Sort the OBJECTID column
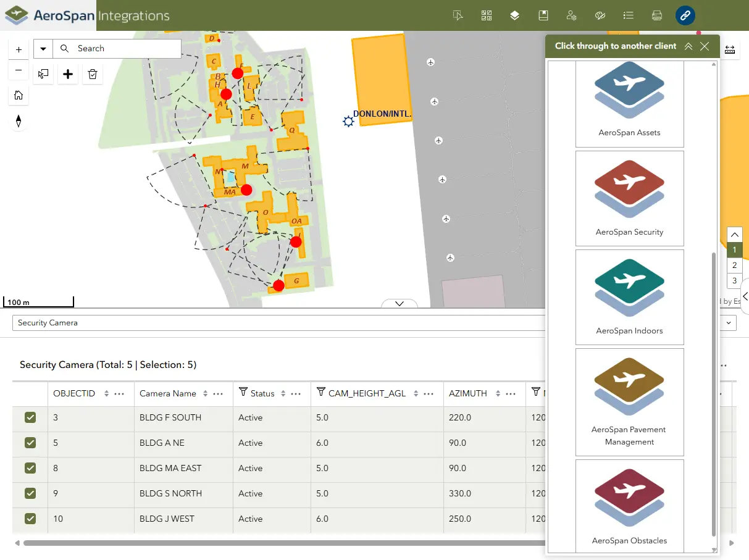 click(x=107, y=393)
